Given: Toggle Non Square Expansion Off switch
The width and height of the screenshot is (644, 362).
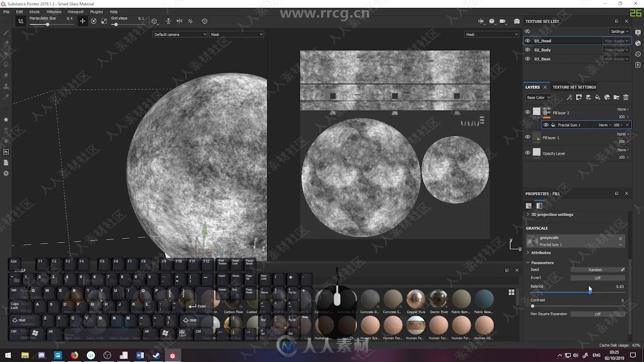Looking at the screenshot, I should coord(598,314).
